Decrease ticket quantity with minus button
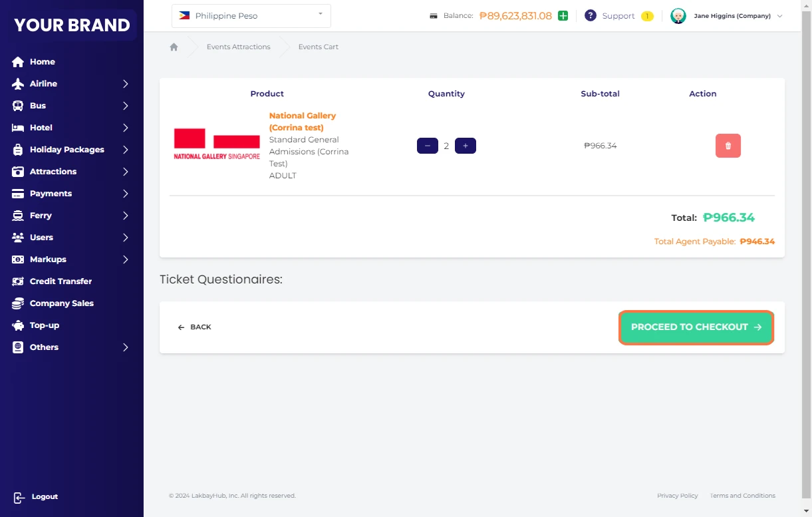Viewport: 812px width, 517px height. coord(427,146)
